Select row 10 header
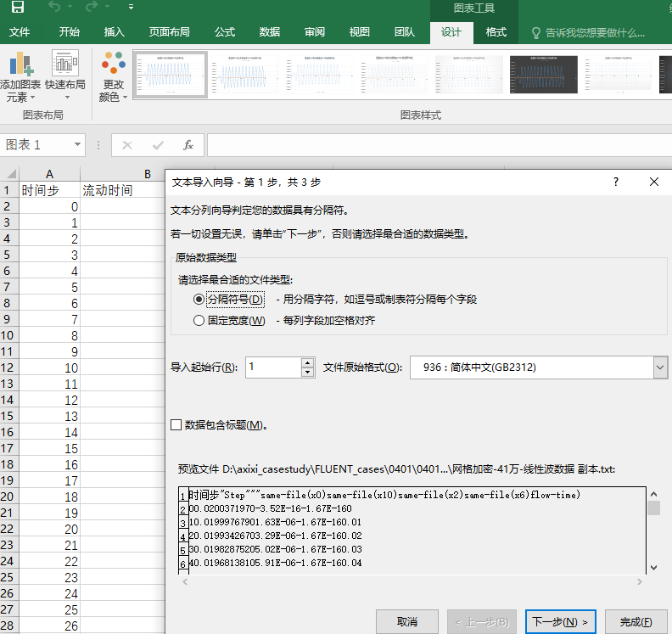This screenshot has width=672, height=634. (9, 335)
